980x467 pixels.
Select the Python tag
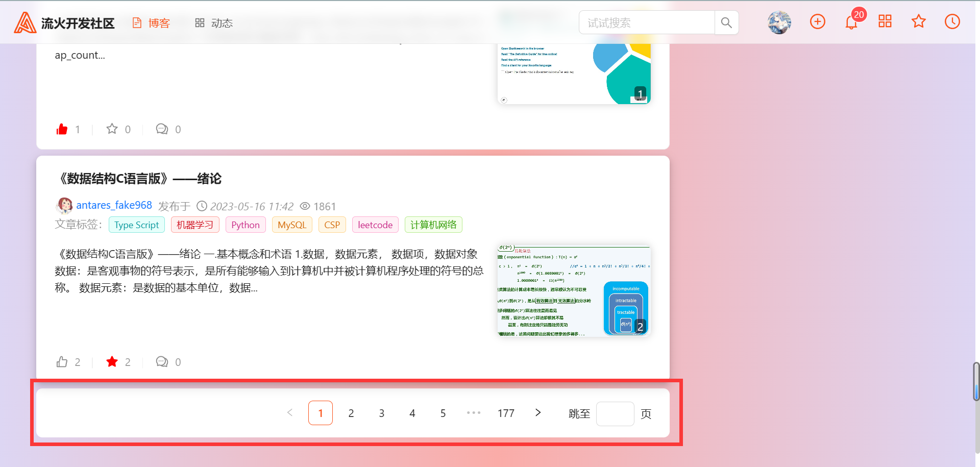(x=246, y=225)
